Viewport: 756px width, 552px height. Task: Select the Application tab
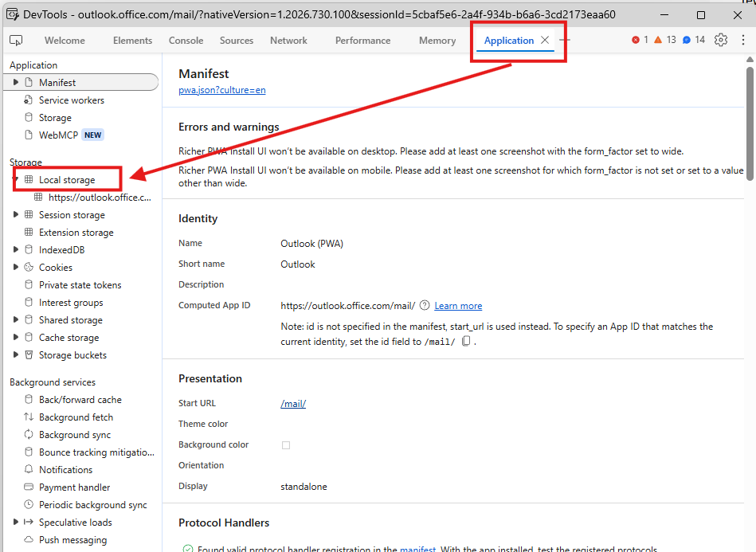pyautogui.click(x=509, y=41)
